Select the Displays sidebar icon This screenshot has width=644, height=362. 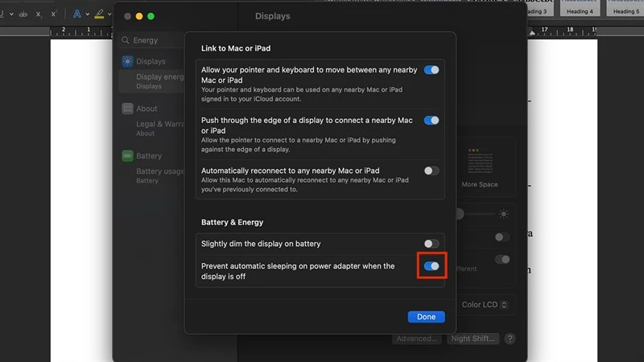[x=127, y=61]
